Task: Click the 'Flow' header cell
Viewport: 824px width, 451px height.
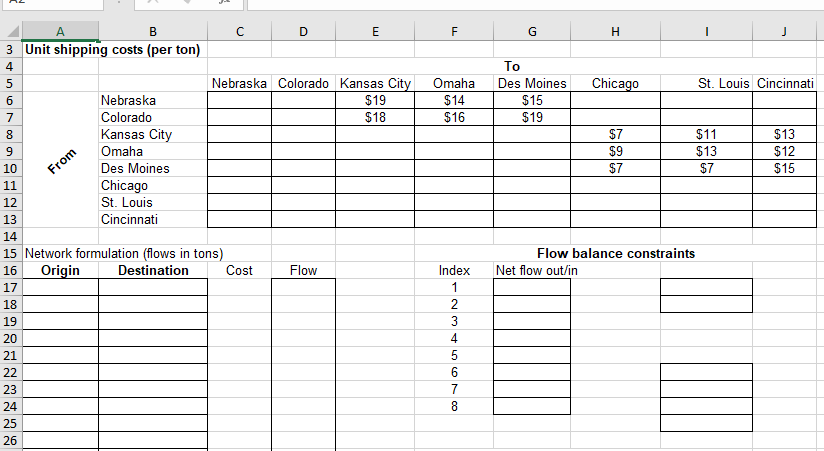Action: pos(303,270)
